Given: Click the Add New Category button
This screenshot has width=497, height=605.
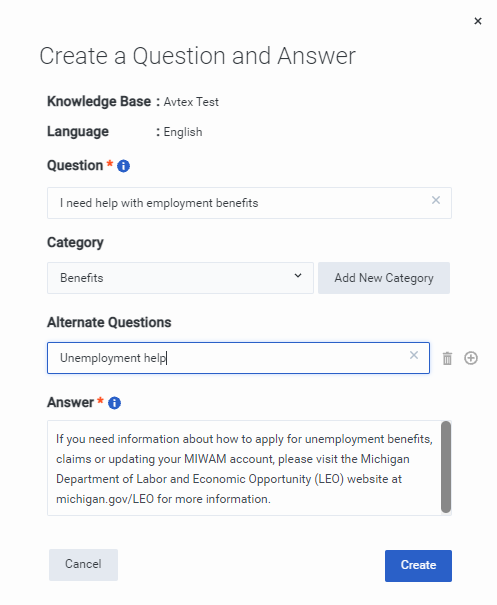Looking at the screenshot, I should coord(384,278).
